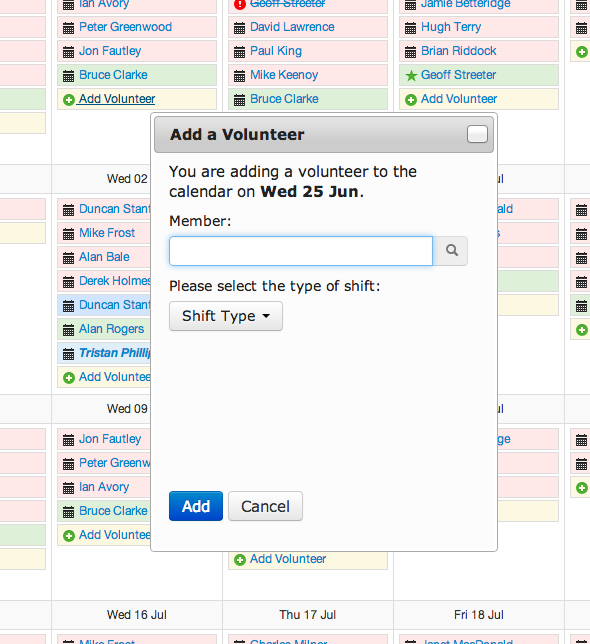
Task: Click the calendar icon next to David Lawrence
Action: click(x=239, y=28)
